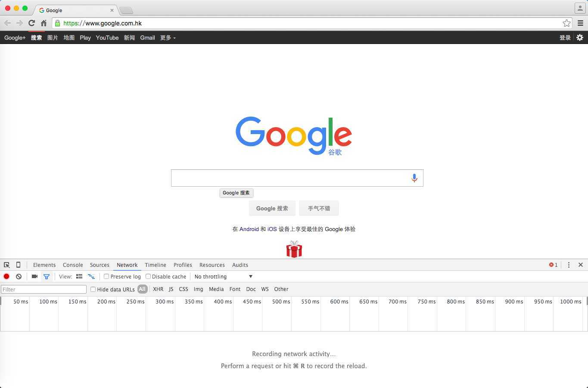This screenshot has height=388, width=588.
Task: Click the red error count indicator
Action: [x=553, y=265]
